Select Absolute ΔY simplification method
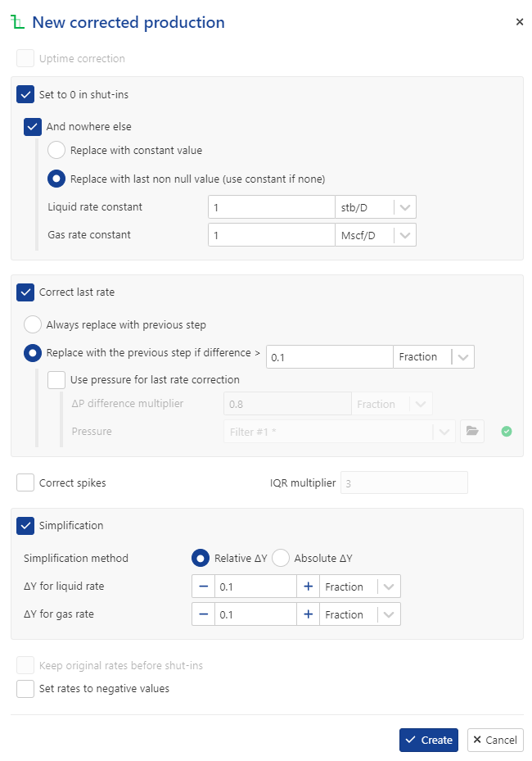This screenshot has height=761, width=532. (280, 558)
